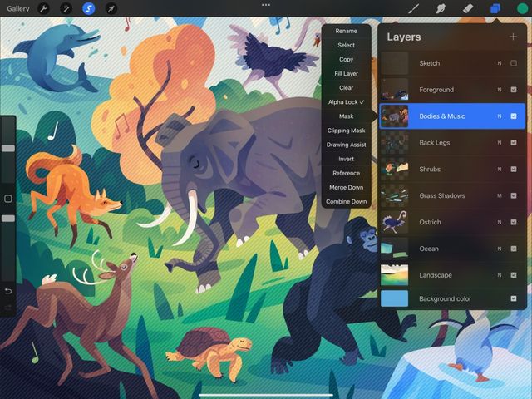Viewport: 532px width, 399px height.
Task: Toggle Alpha Lock option
Action: point(346,102)
